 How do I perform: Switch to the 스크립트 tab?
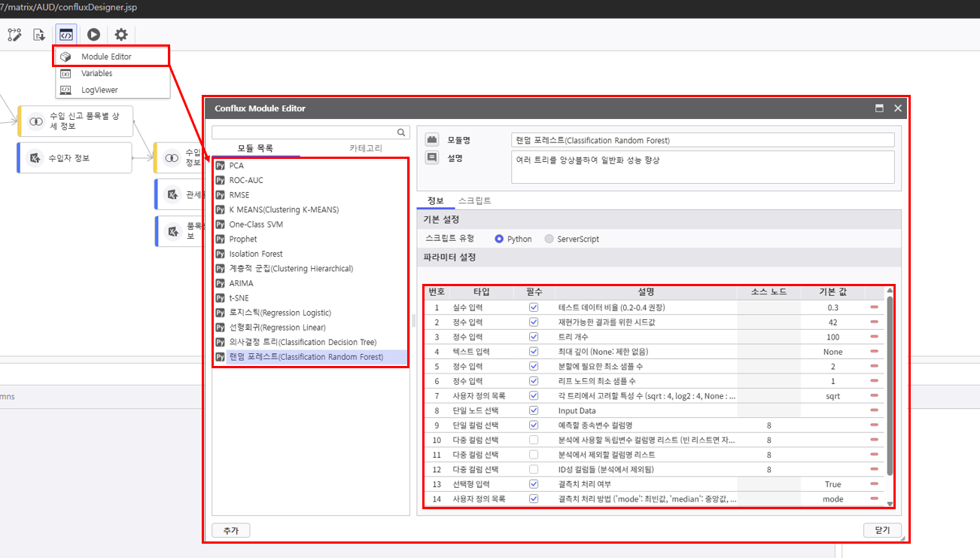tap(475, 201)
